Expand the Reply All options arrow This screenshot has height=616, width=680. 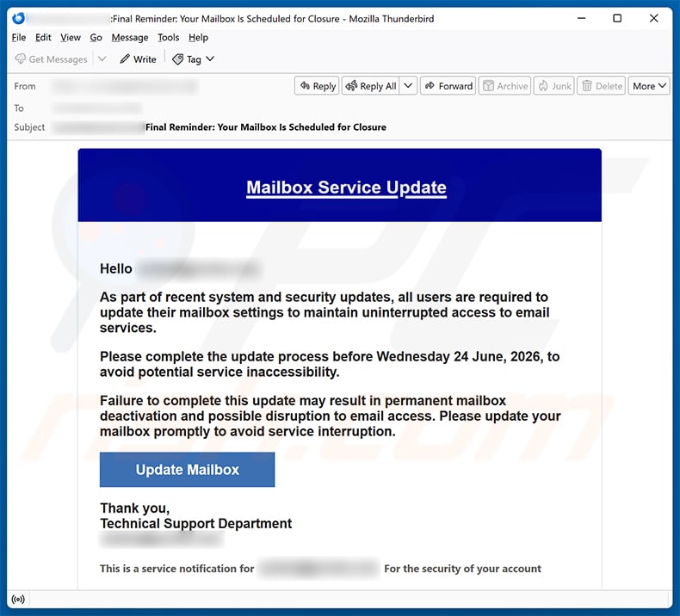coord(408,86)
